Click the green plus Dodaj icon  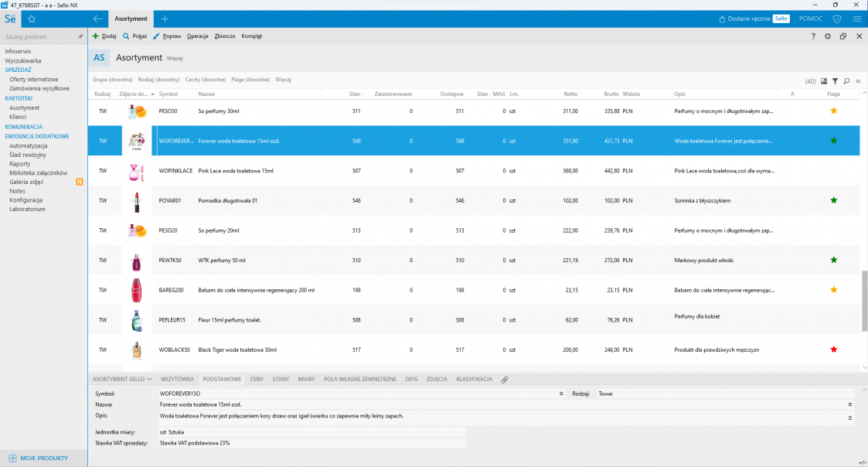click(96, 36)
